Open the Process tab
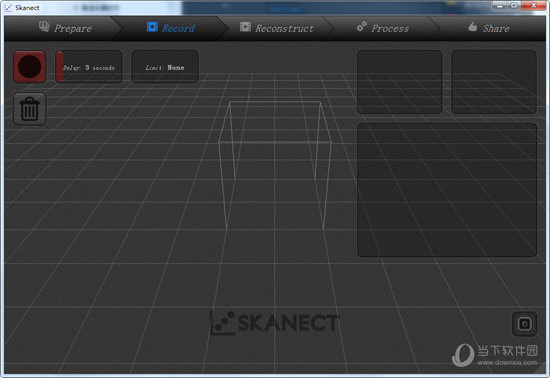Screen dimensions: 550x378 click(383, 28)
